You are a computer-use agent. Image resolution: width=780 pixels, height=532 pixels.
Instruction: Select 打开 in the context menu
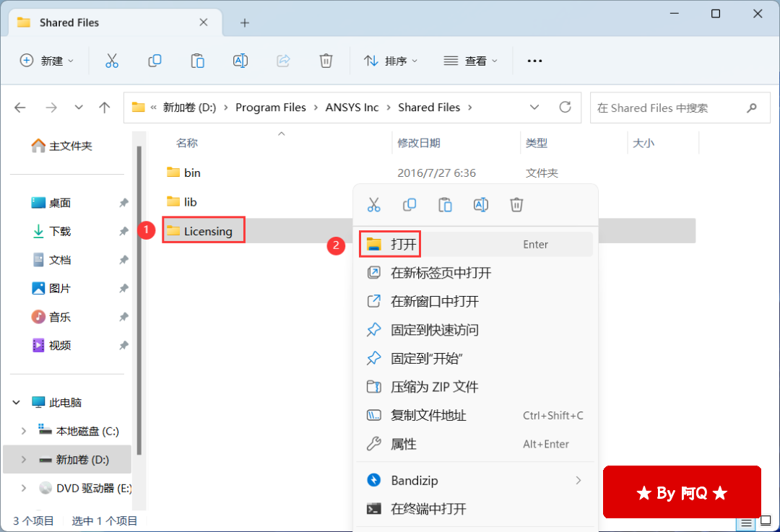(x=404, y=245)
